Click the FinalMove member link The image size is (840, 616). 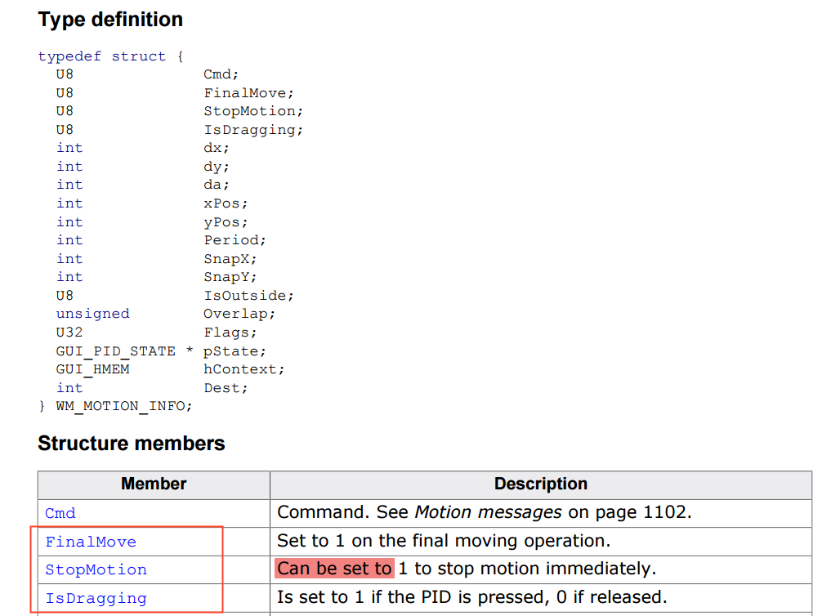[x=91, y=542]
